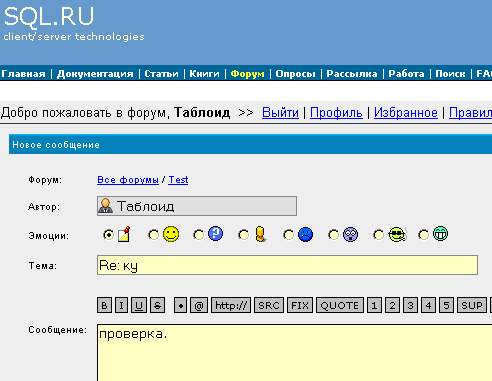
Task: Click into the Тема subject field
Action: [x=287, y=265]
